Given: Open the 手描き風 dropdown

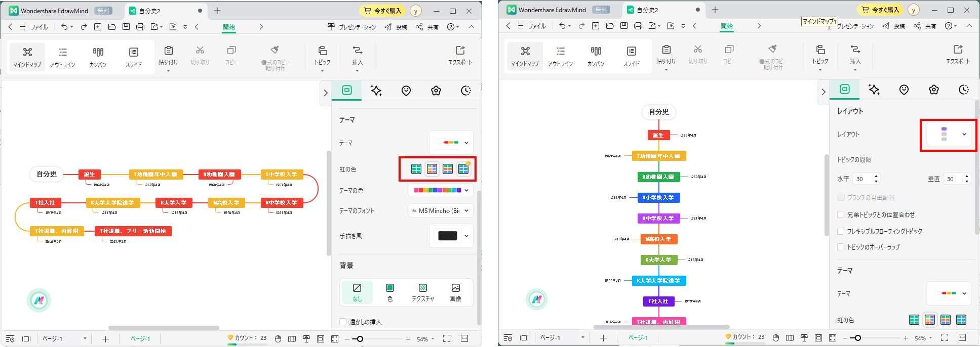Looking at the screenshot, I should click(451, 236).
